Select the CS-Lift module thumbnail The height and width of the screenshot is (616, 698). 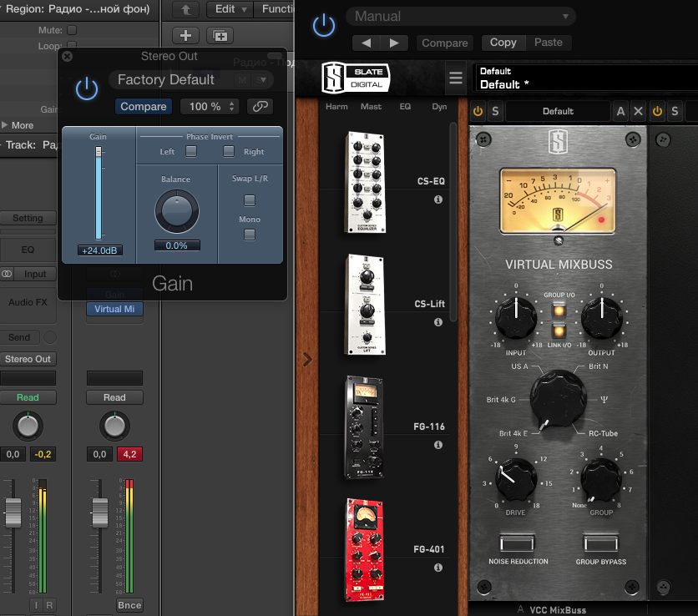366,304
